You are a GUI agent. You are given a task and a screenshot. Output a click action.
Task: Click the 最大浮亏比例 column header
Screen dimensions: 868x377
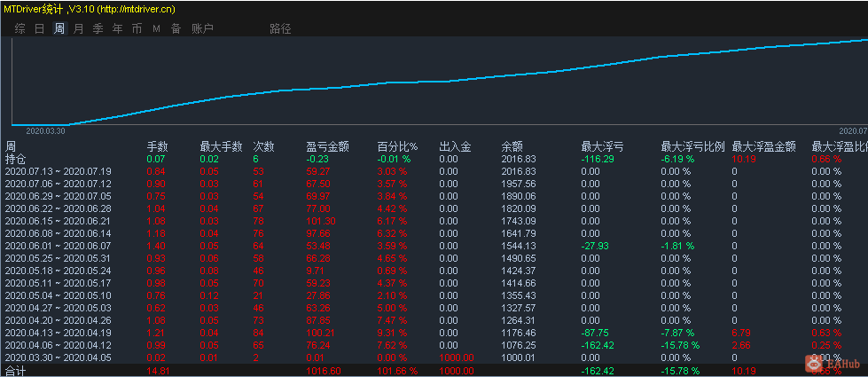point(692,146)
